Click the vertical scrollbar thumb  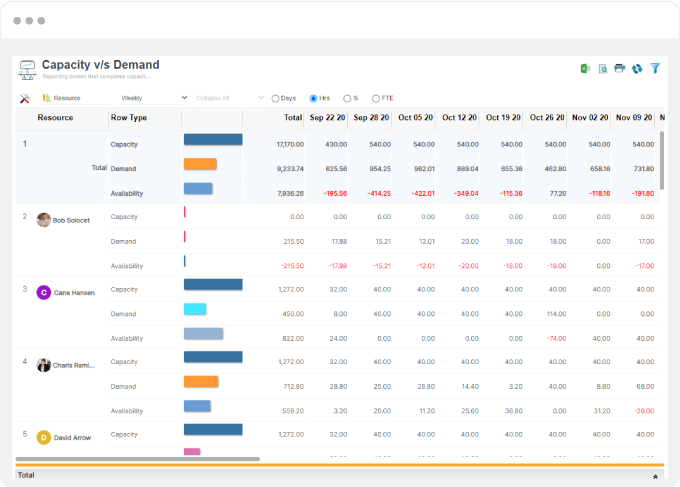tap(662, 160)
